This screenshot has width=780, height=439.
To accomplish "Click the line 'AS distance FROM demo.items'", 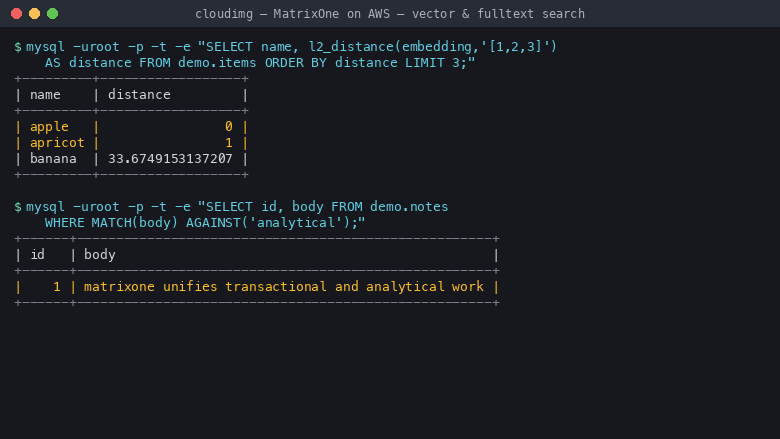I will [260, 63].
